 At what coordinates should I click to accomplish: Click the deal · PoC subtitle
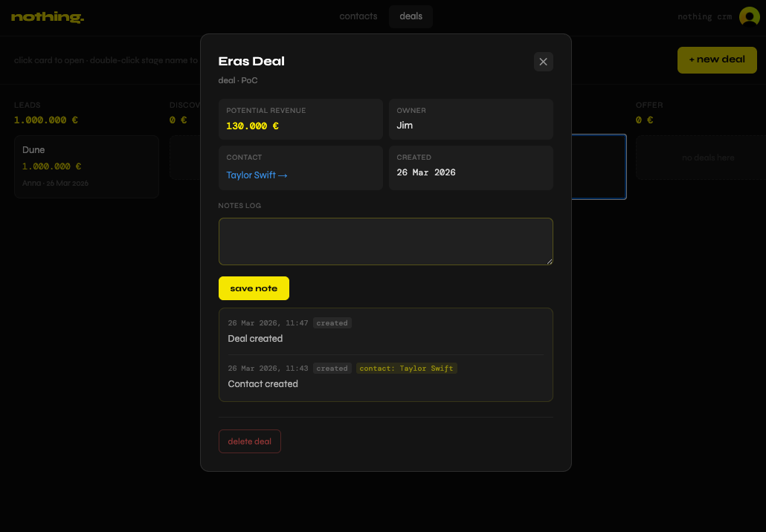[x=238, y=80]
